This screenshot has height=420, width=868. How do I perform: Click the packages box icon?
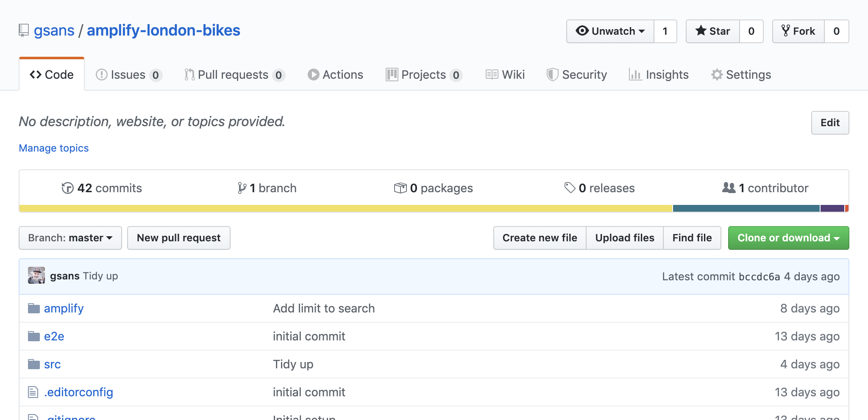click(400, 188)
